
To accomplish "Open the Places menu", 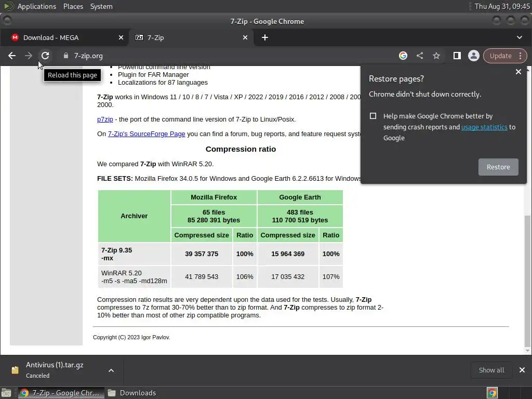I will click(x=73, y=6).
